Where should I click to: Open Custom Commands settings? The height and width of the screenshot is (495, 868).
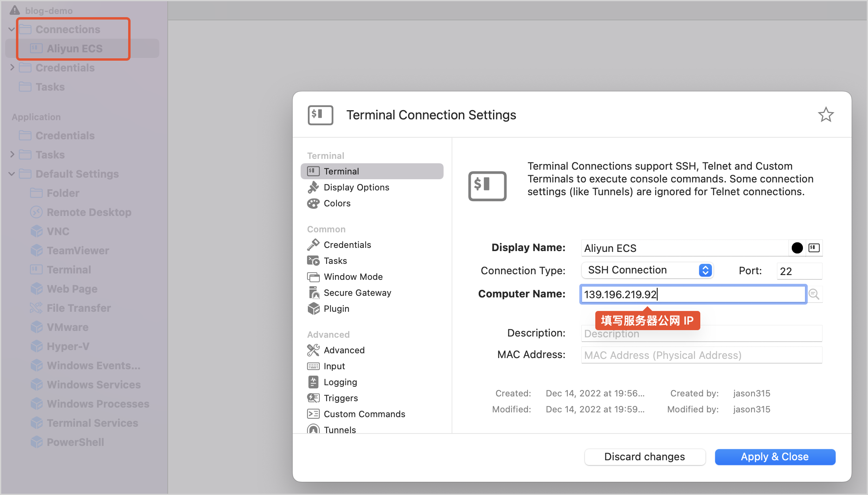pyautogui.click(x=364, y=414)
